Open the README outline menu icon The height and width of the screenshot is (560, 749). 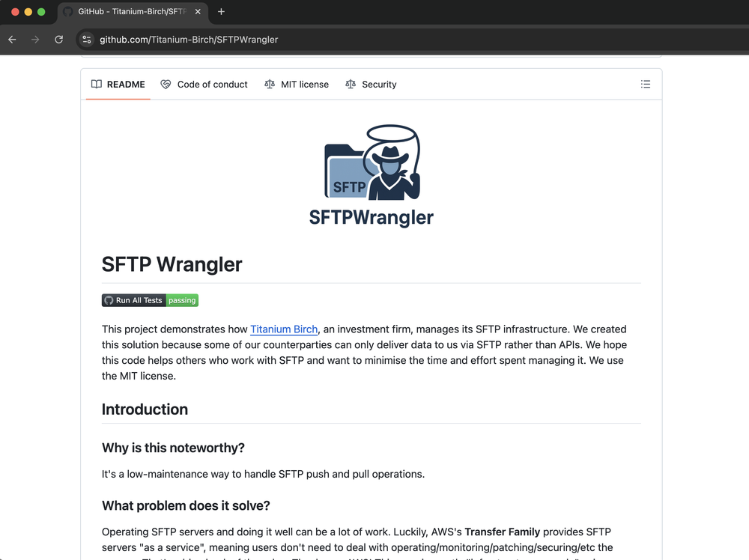coord(646,85)
